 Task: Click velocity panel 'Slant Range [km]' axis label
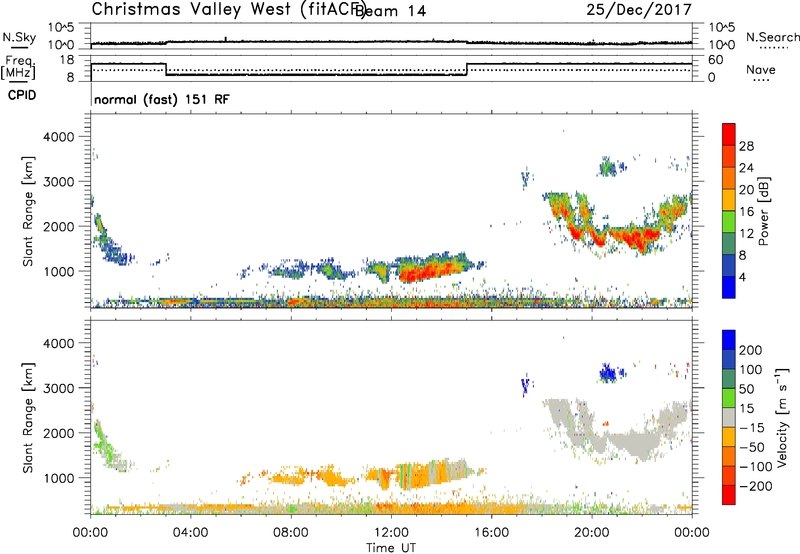point(28,418)
